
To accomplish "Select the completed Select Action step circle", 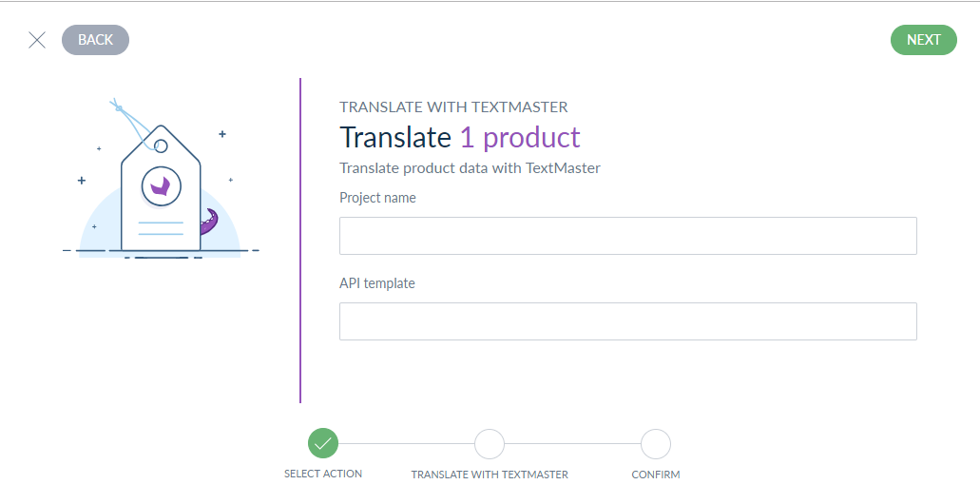I will click(323, 444).
